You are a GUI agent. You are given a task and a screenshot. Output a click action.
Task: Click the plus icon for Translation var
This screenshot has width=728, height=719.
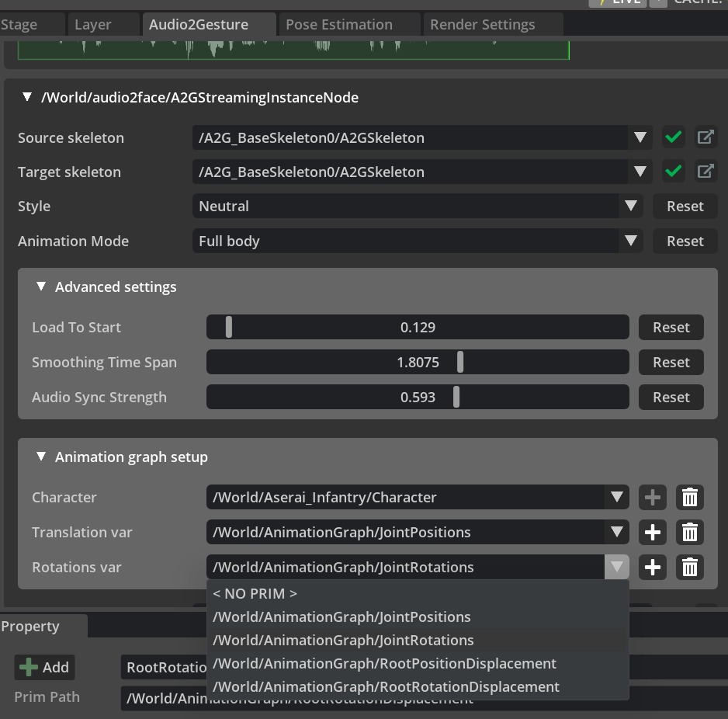653,533
